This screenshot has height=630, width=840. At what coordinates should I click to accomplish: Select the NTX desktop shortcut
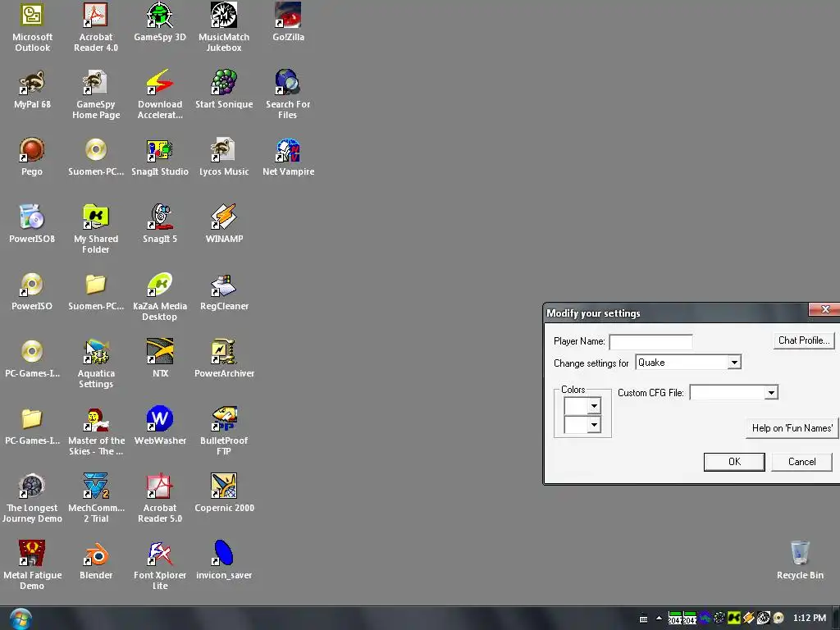click(160, 352)
